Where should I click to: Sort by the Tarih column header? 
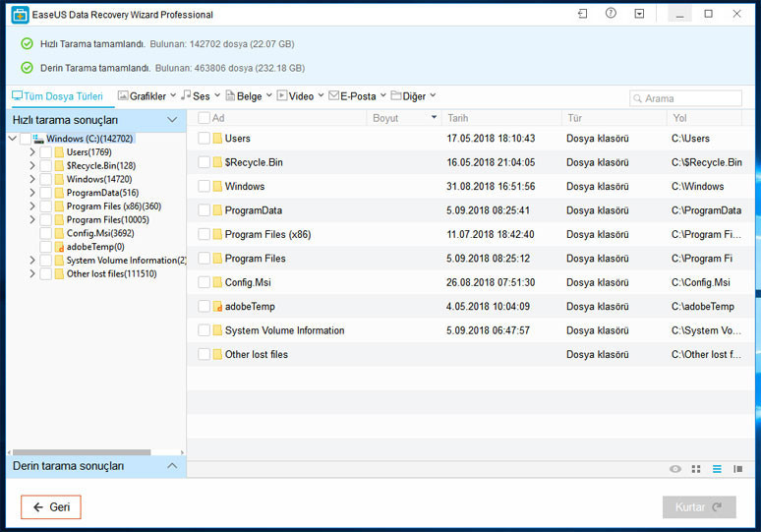[500, 118]
